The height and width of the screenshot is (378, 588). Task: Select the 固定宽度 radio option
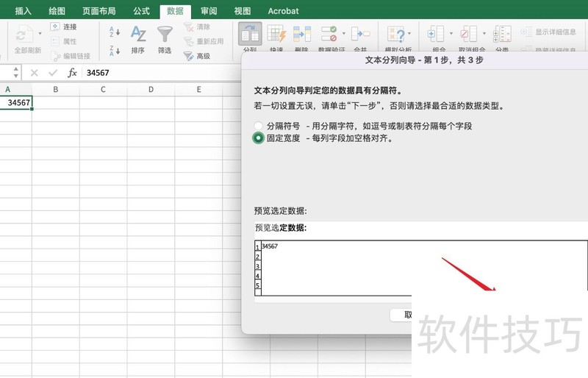(x=259, y=138)
